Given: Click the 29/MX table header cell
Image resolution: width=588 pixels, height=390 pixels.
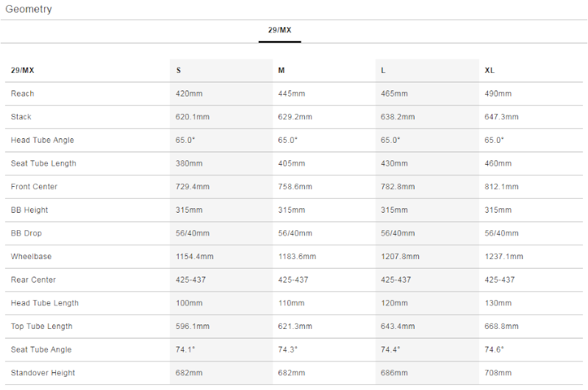Looking at the screenshot, I should pos(23,70).
